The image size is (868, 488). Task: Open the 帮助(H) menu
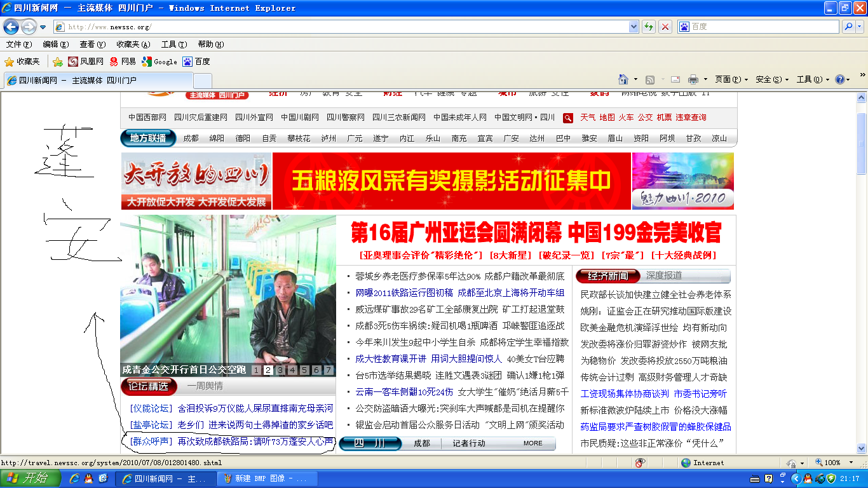211,44
